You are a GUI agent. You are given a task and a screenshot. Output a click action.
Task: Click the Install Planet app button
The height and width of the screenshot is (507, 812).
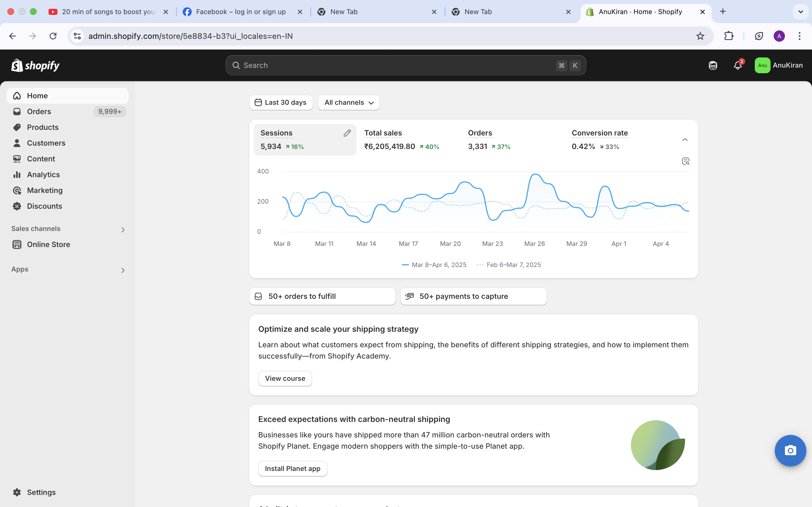[292, 468]
